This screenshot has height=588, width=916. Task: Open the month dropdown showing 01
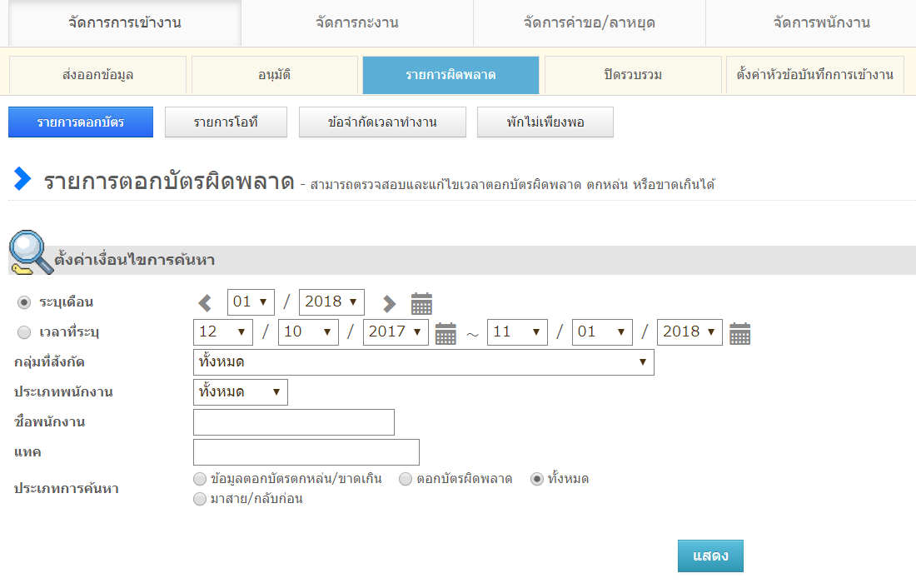pyautogui.click(x=251, y=301)
